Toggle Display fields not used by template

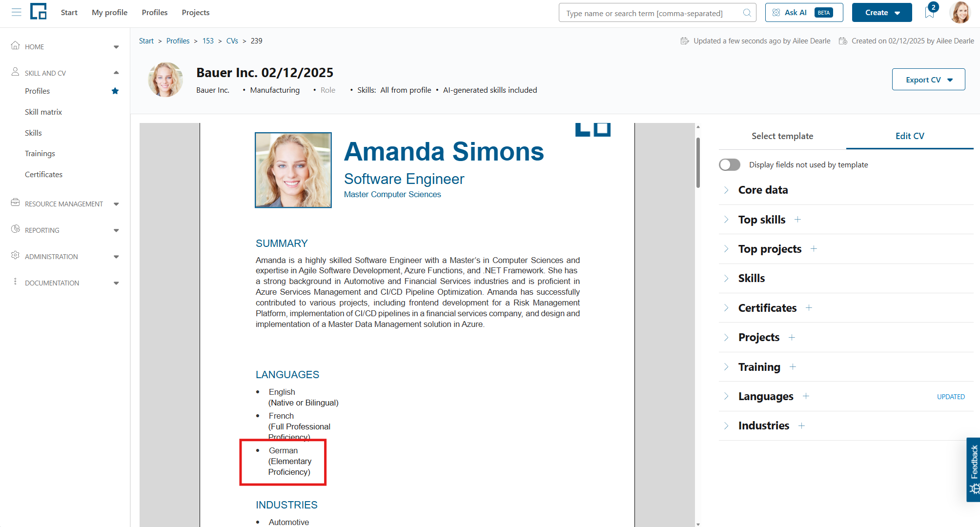[730, 165]
